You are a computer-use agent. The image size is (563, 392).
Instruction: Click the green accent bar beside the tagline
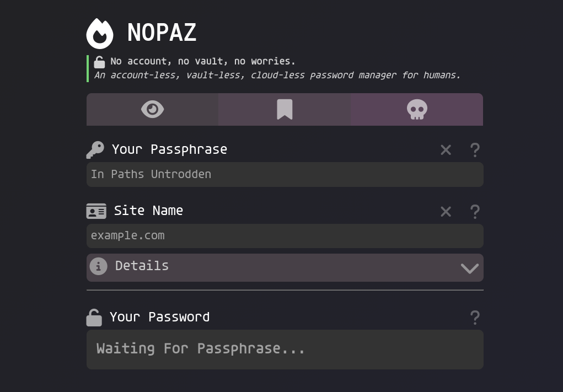(87, 68)
